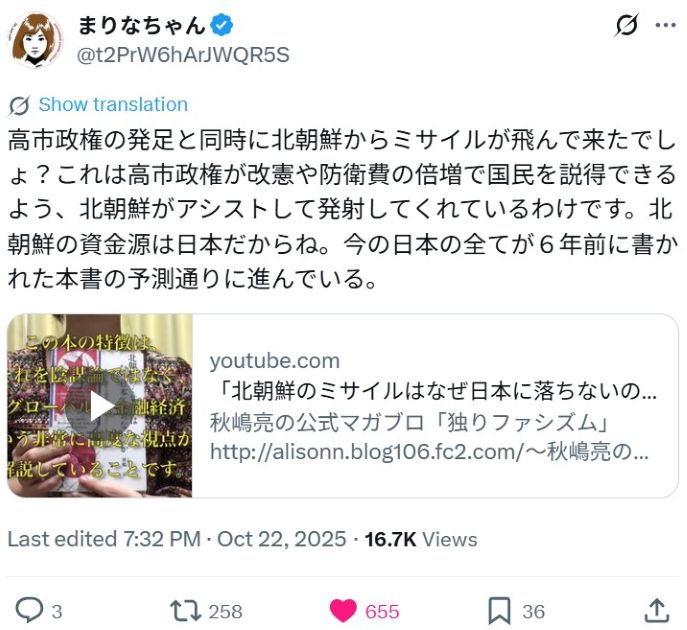This screenshot has width=687, height=630.
Task: Open the three-dot more options menu
Action: pos(665,25)
